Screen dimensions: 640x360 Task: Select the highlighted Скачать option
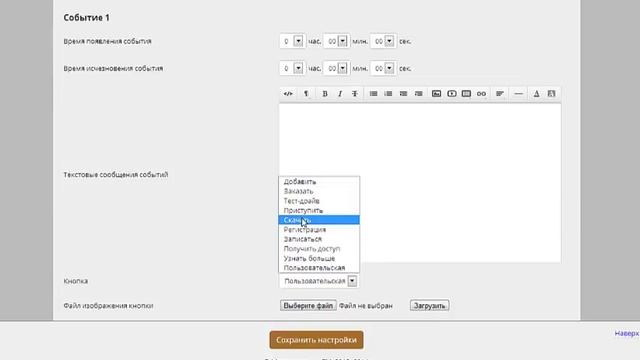[319, 220]
